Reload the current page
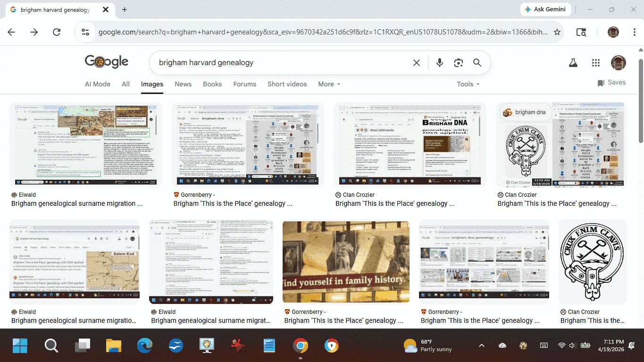 (57, 32)
